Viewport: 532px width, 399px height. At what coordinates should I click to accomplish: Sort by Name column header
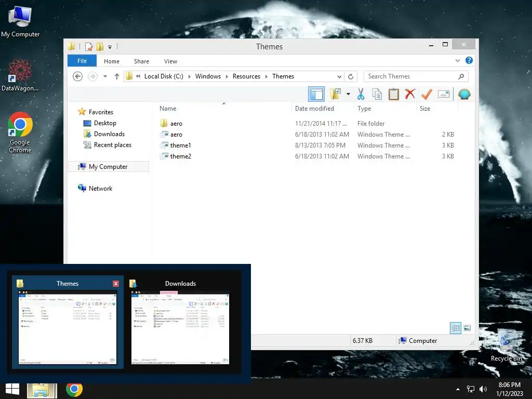click(x=168, y=109)
